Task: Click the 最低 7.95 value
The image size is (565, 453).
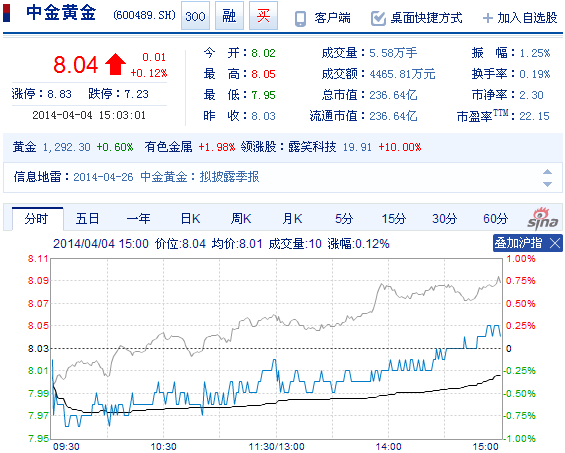Action: tap(263, 95)
